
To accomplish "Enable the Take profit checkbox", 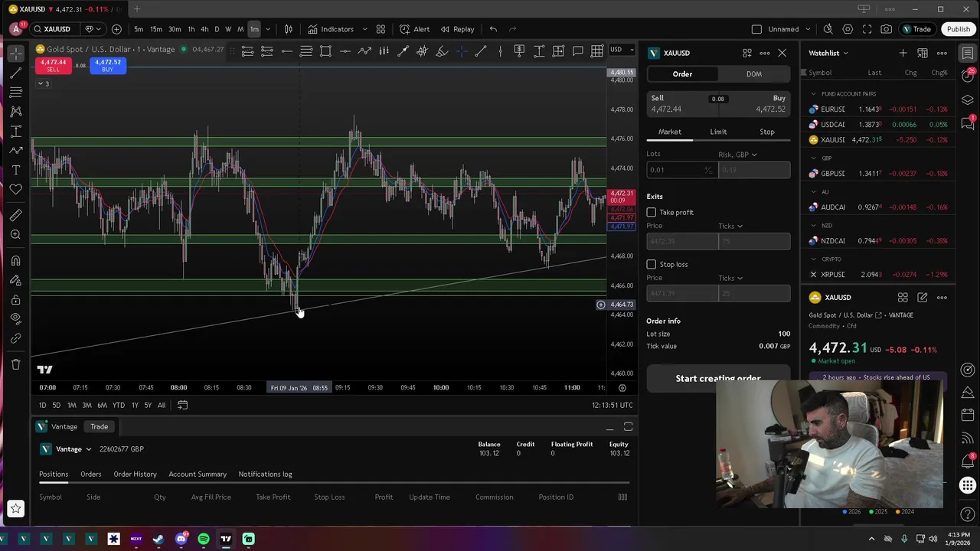I will [x=652, y=212].
